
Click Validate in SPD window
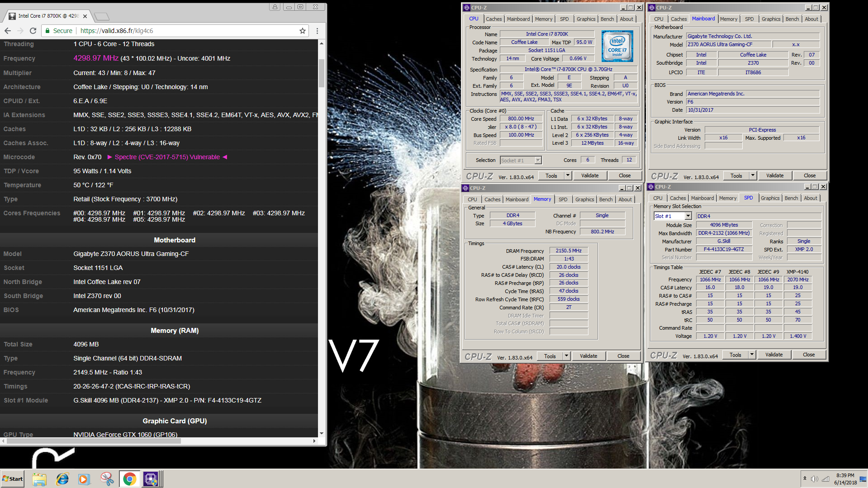774,355
